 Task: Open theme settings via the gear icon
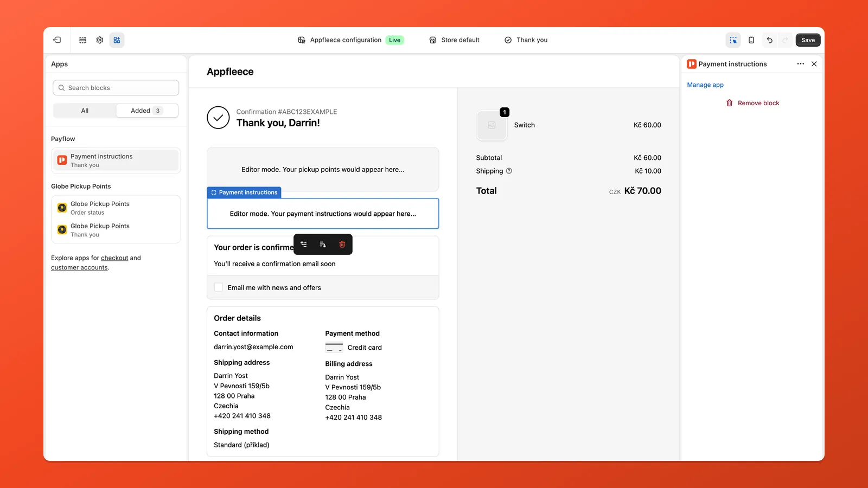[99, 40]
